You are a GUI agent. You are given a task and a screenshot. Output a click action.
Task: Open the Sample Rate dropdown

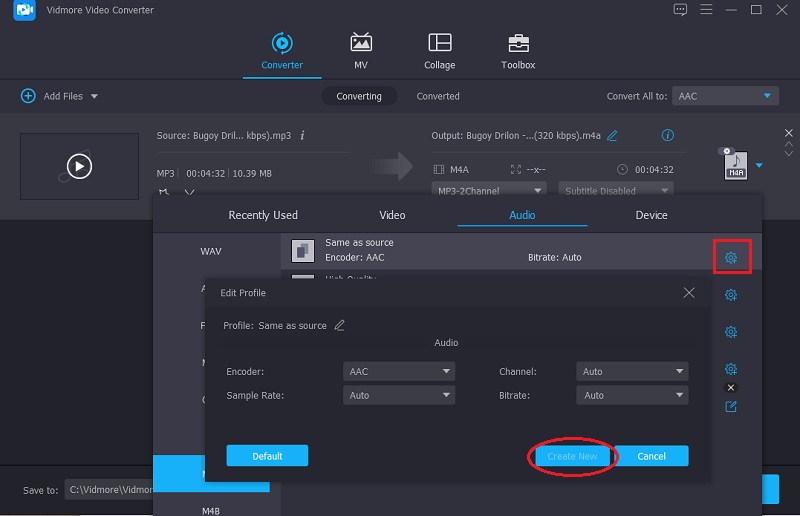[x=399, y=395]
